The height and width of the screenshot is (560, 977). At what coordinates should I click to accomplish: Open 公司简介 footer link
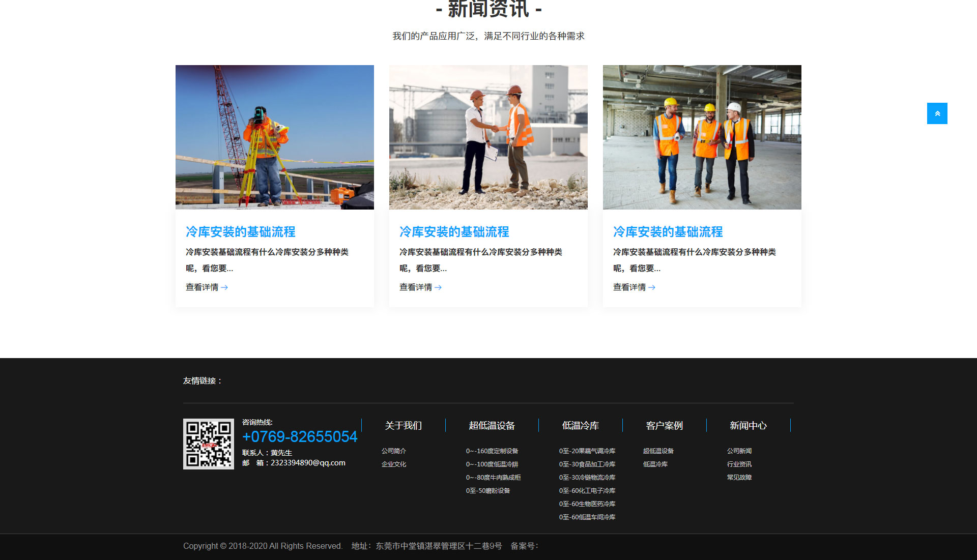pos(393,451)
